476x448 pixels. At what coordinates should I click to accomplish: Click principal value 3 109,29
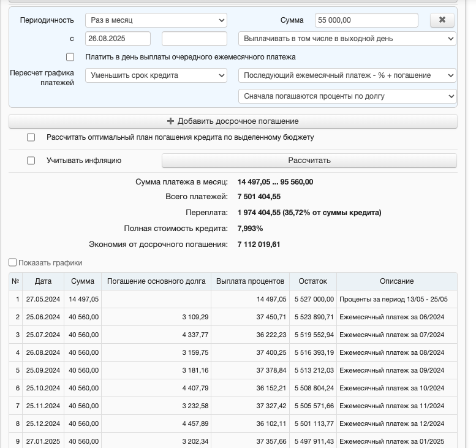point(195,317)
